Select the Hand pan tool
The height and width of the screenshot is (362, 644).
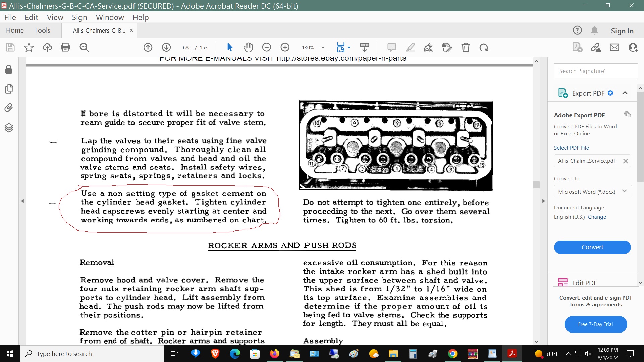tap(248, 47)
